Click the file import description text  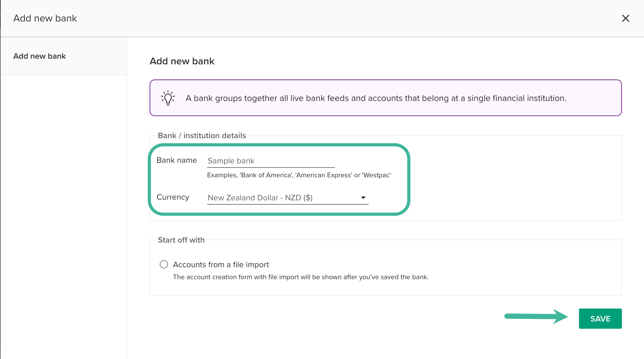pos(301,277)
